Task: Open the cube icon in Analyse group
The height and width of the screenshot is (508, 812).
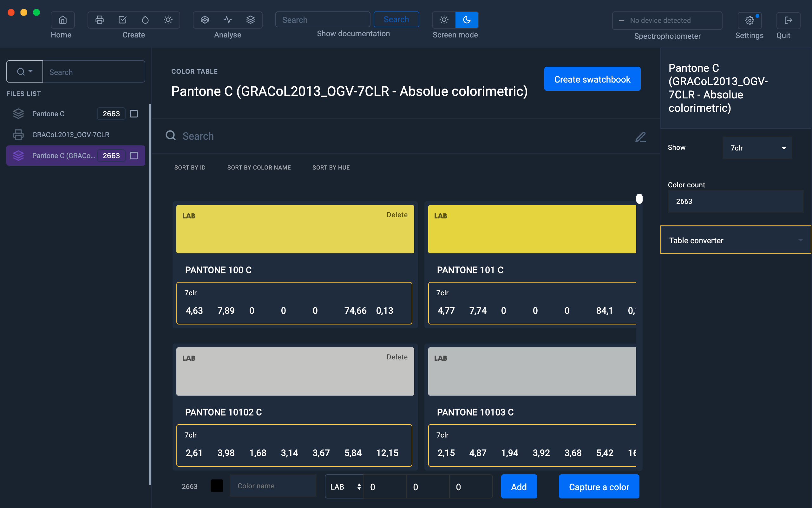Action: (205, 20)
